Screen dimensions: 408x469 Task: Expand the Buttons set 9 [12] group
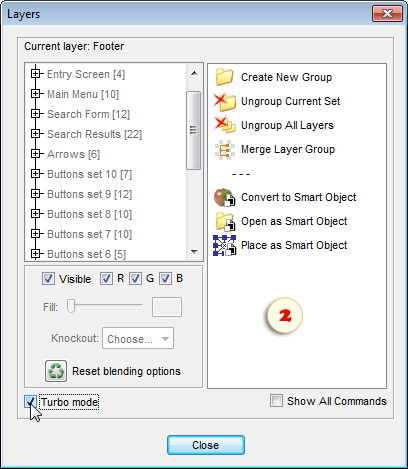(35, 194)
